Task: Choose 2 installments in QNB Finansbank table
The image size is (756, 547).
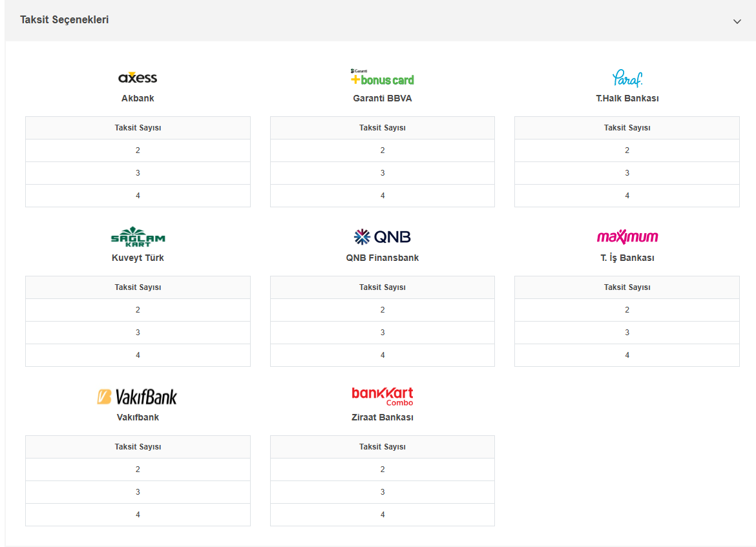Action: tap(382, 310)
